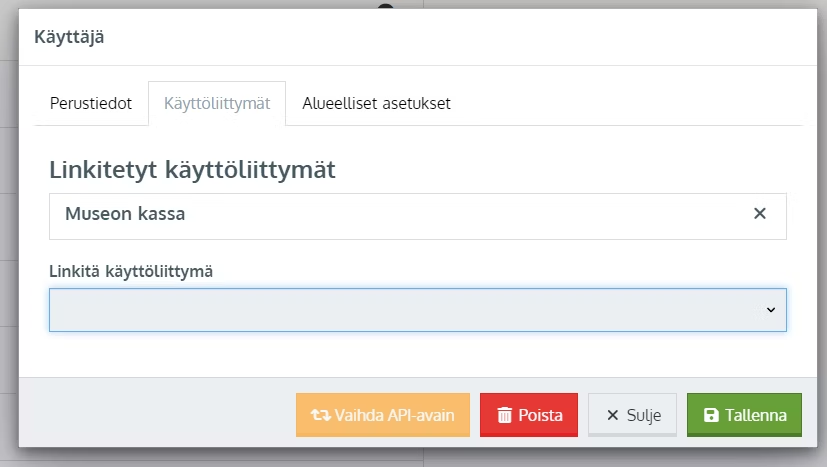The width and height of the screenshot is (827, 467).
Task: Click the dimmed backdrop below the dialog
Action: click(414, 458)
